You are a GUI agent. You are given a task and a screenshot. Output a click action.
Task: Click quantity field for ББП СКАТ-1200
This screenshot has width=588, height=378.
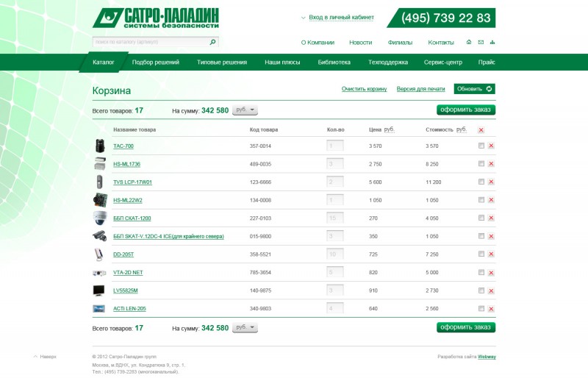tap(335, 218)
